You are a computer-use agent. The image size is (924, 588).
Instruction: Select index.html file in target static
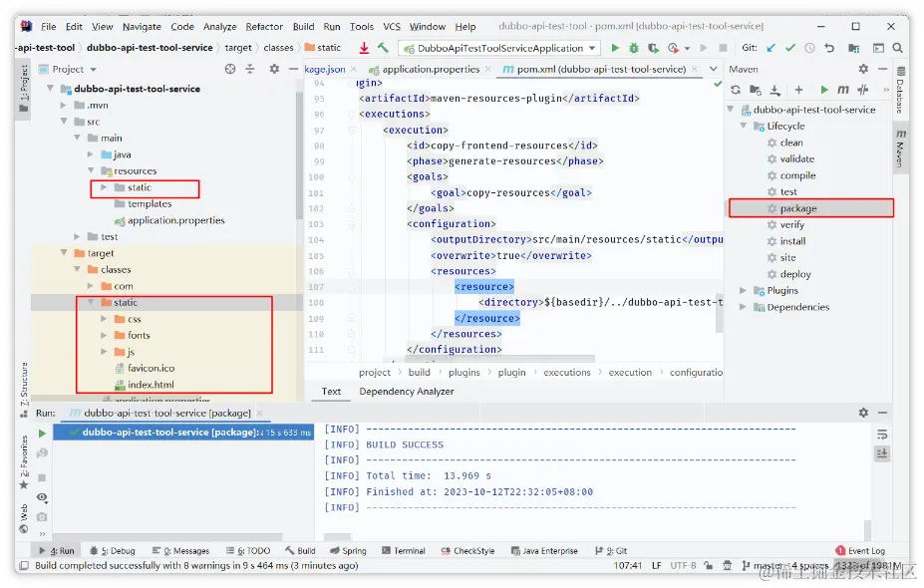click(x=151, y=385)
